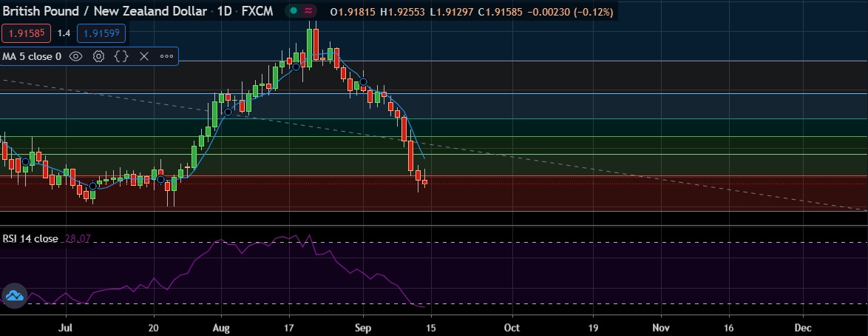Click the British Pound / New Zealand Dollar title
Screen dimensions: 868x336
point(105,11)
